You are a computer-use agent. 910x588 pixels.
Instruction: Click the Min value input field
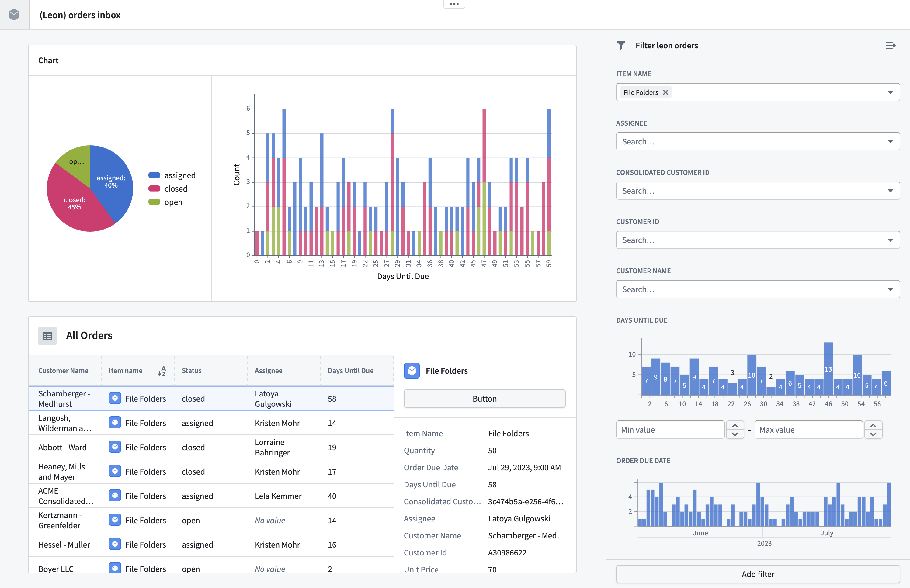670,430
